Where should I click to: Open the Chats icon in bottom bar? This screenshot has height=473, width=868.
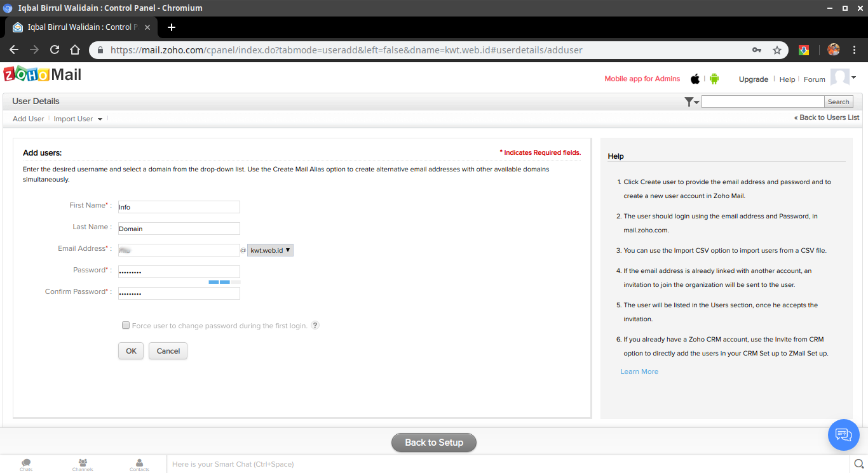click(26, 464)
